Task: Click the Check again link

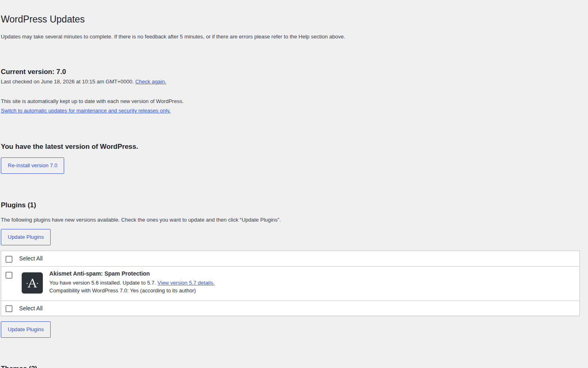Action: [x=151, y=82]
